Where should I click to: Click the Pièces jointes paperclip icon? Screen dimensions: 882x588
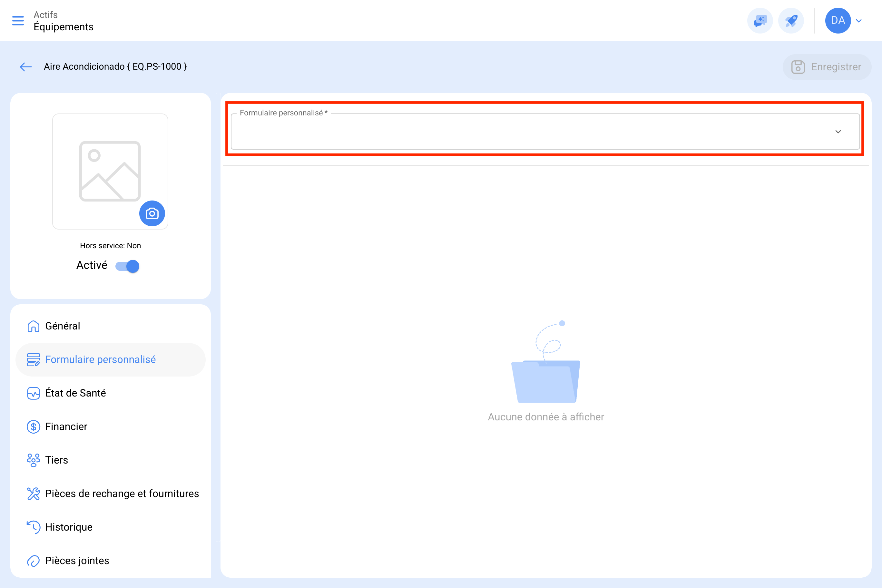pos(34,561)
